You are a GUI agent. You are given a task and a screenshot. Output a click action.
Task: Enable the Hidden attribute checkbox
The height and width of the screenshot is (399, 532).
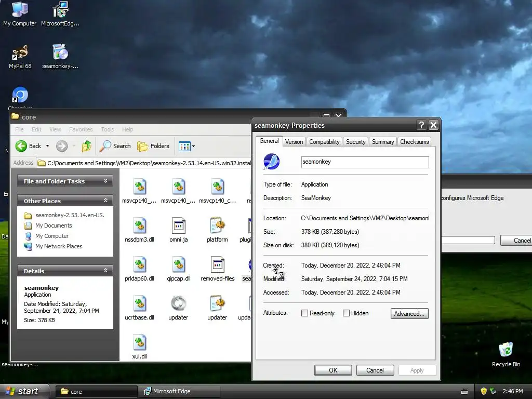pos(346,313)
